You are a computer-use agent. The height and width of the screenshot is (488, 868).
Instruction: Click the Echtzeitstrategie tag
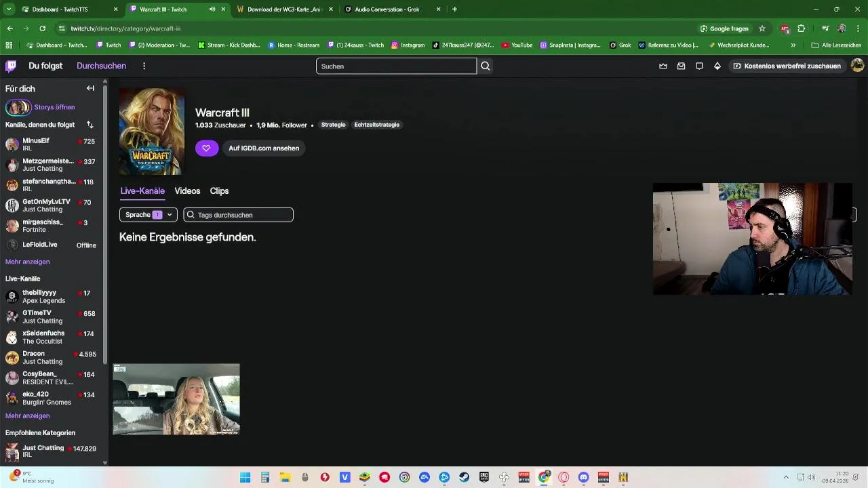[377, 125]
